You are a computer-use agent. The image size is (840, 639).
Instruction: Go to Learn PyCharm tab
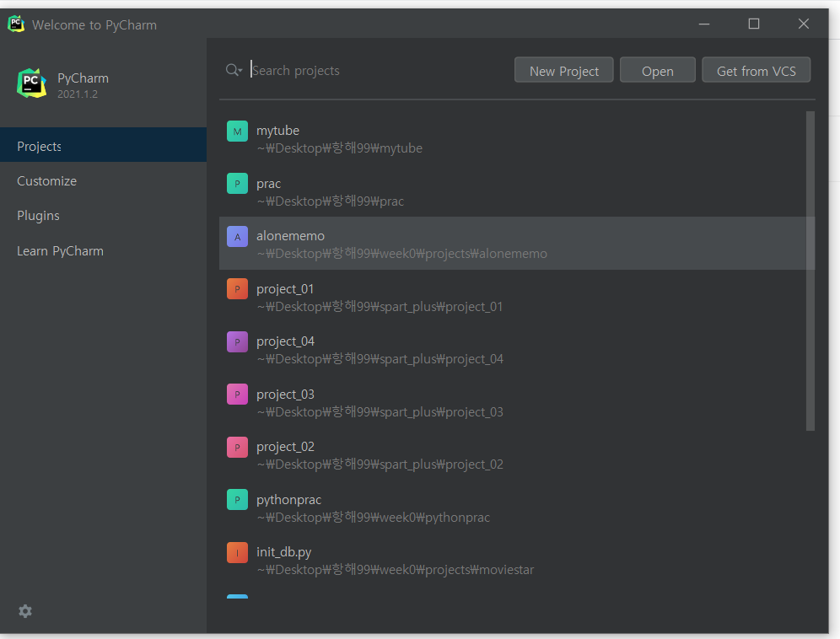[x=104, y=250]
